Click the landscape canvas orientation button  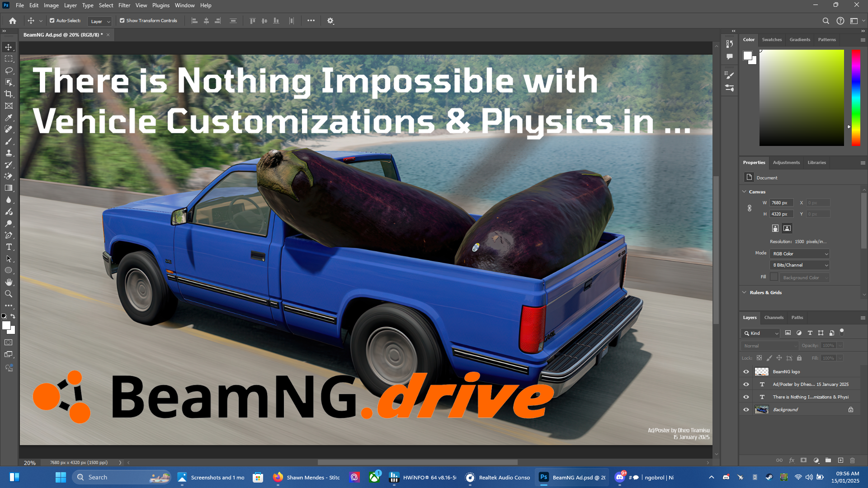tap(787, 228)
